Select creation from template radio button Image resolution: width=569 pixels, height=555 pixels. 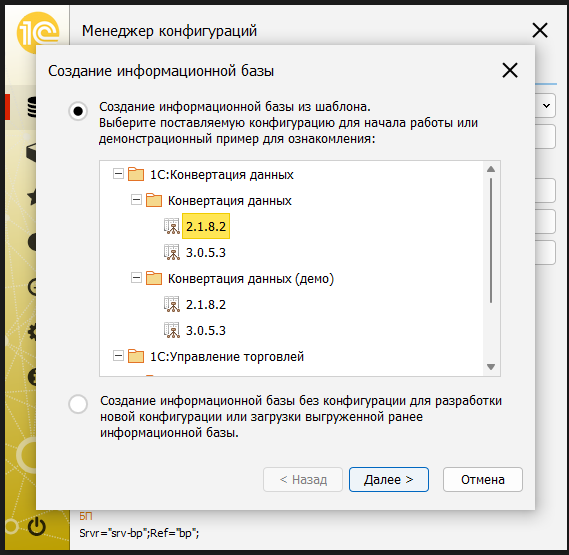pyautogui.click(x=78, y=111)
